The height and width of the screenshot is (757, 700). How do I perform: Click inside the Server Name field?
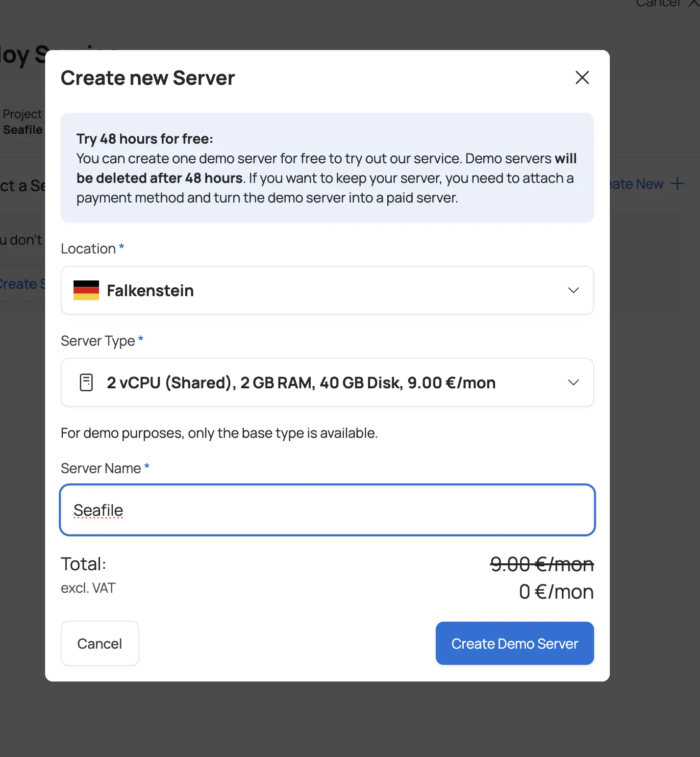pyautogui.click(x=327, y=510)
